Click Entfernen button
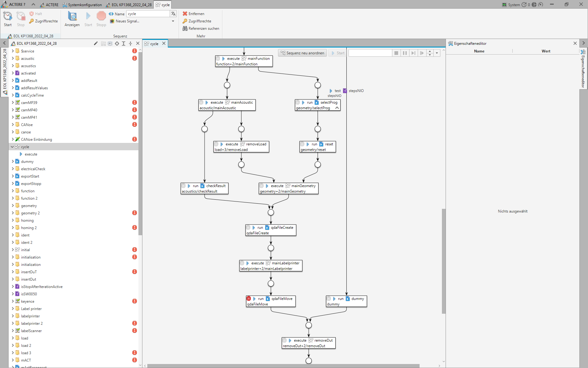The height and width of the screenshot is (368, 588). pyautogui.click(x=194, y=14)
